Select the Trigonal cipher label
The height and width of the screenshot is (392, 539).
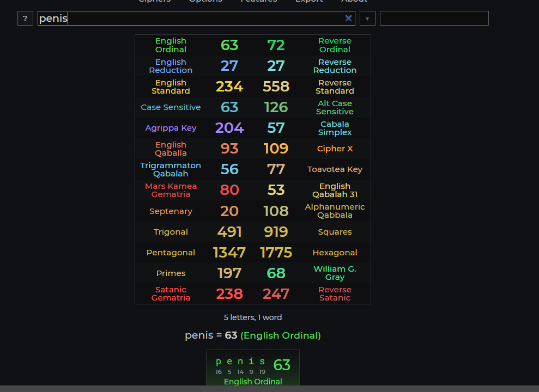tap(171, 232)
